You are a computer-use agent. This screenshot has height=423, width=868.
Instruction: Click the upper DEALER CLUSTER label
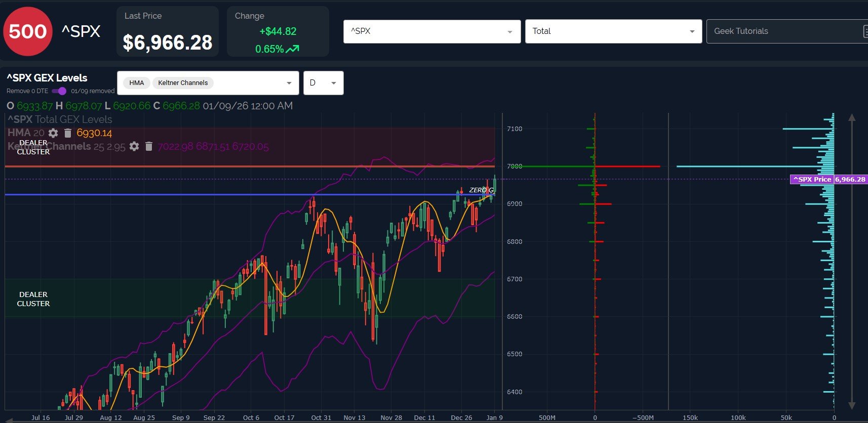tap(33, 147)
